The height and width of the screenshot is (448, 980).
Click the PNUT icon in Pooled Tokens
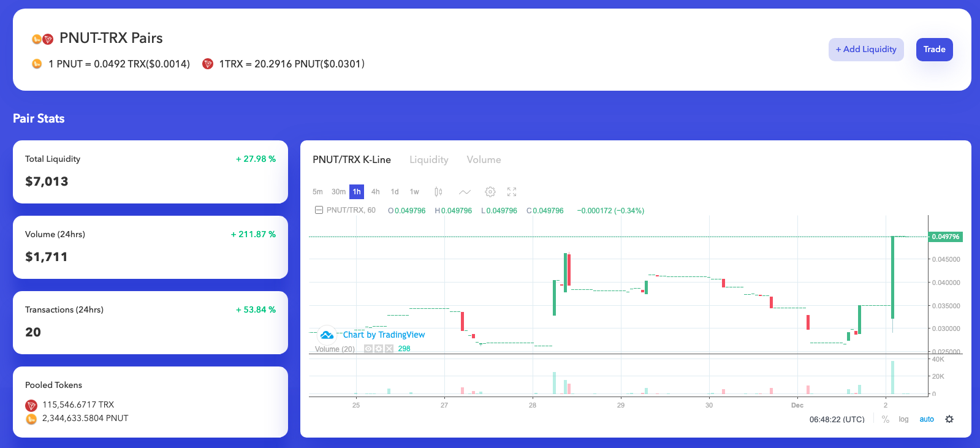click(31, 419)
